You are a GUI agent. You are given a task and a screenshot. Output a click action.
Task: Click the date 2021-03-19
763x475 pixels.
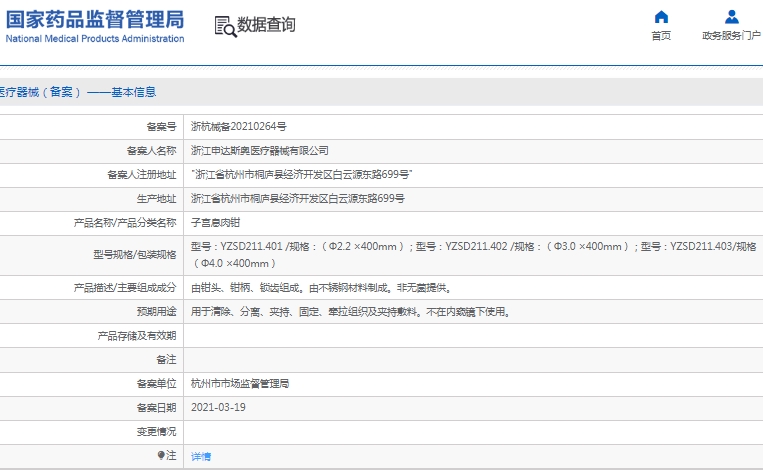[218, 407]
